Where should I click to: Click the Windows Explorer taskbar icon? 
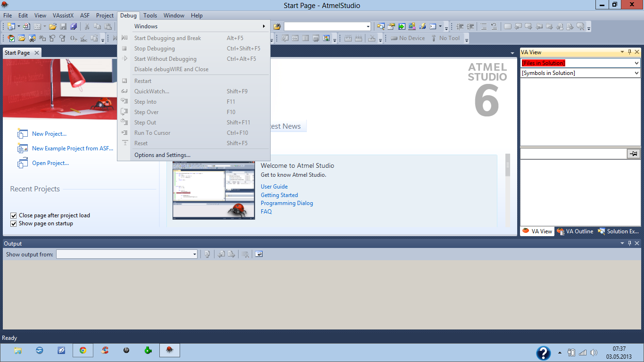pyautogui.click(x=18, y=350)
